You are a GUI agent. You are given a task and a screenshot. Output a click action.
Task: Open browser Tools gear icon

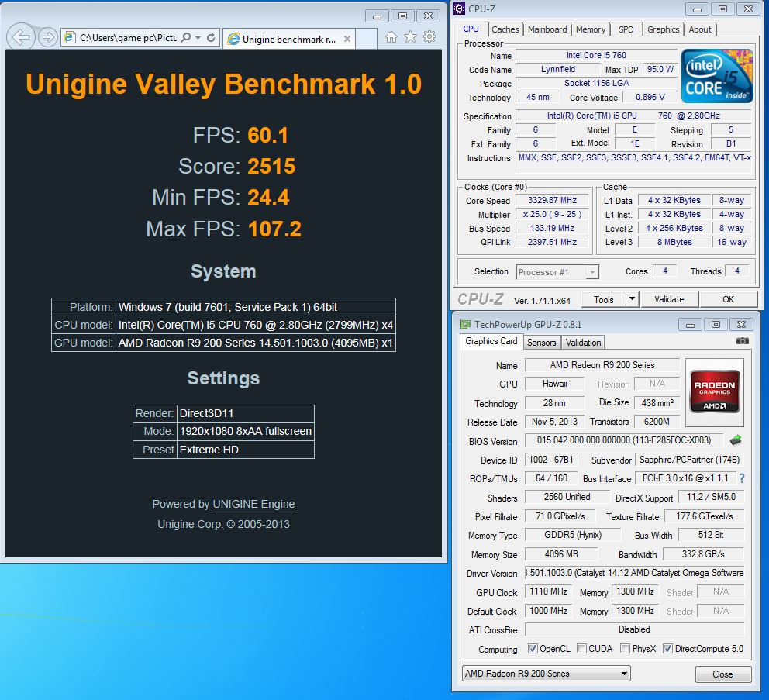coord(429,37)
